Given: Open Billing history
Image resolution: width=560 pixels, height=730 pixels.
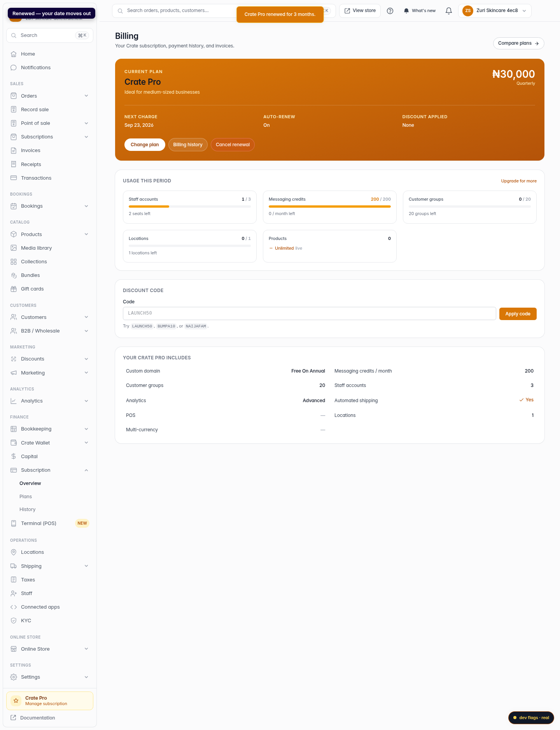Looking at the screenshot, I should click(188, 145).
